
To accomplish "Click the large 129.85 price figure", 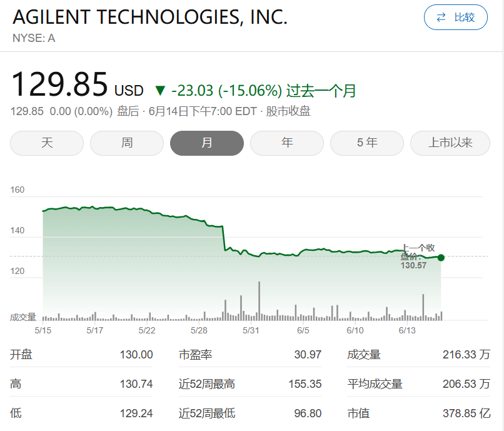I will (x=59, y=85).
